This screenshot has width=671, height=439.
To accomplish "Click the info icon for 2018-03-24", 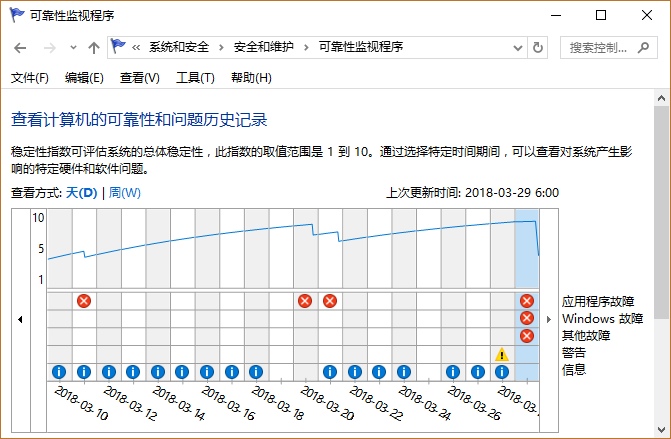I will pos(404,372).
